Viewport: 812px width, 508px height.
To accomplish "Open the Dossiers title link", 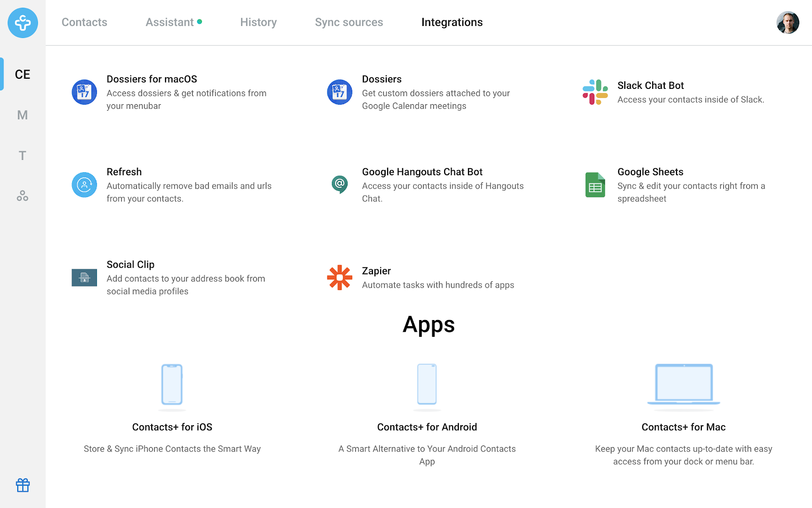I will (382, 79).
